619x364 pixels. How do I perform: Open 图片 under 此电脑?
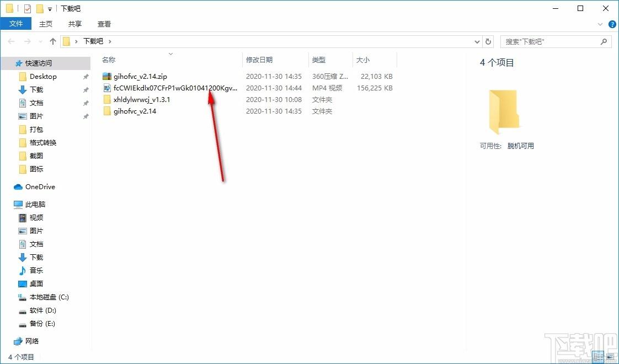click(36, 231)
